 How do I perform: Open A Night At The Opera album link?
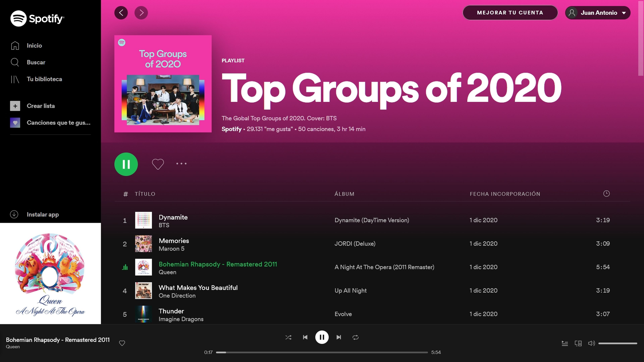click(x=384, y=267)
